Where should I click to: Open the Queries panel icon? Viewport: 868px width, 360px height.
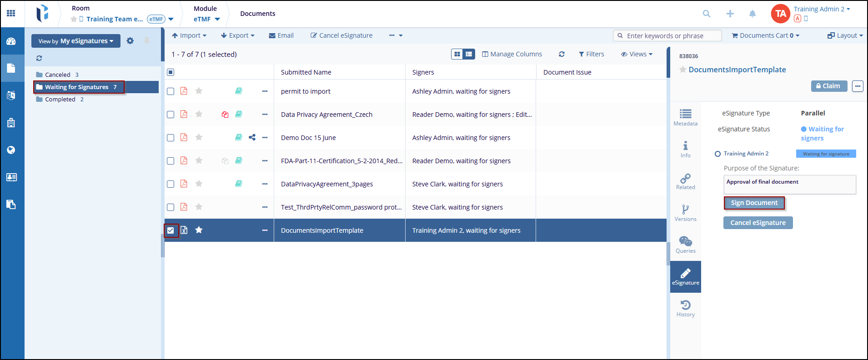(685, 245)
